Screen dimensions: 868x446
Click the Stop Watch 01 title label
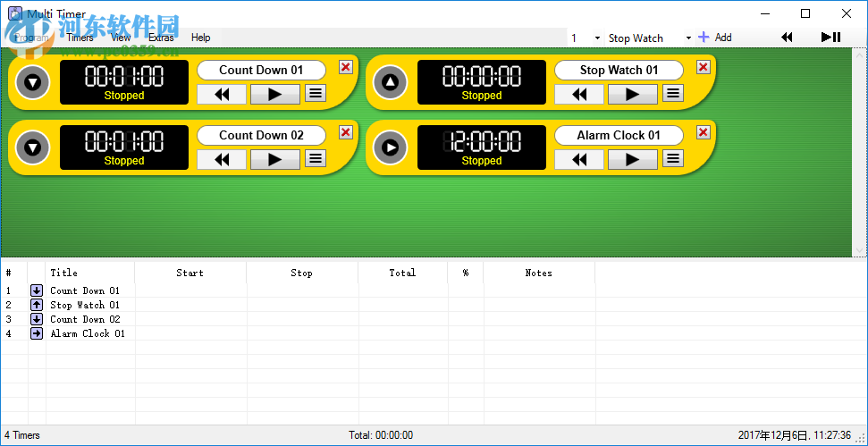[619, 71]
